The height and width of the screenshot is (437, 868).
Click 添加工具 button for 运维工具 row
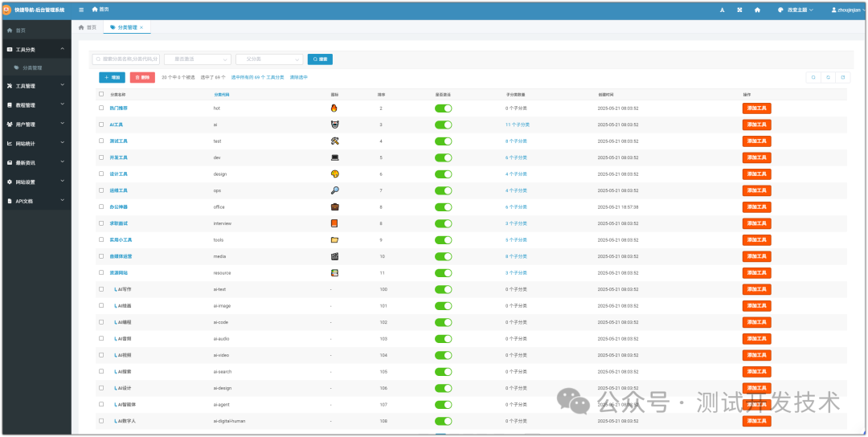(x=756, y=190)
